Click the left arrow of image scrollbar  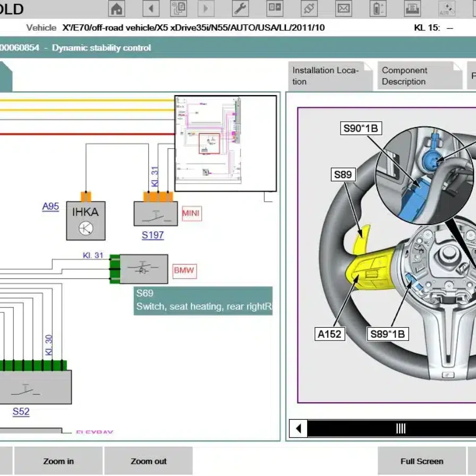point(299,428)
